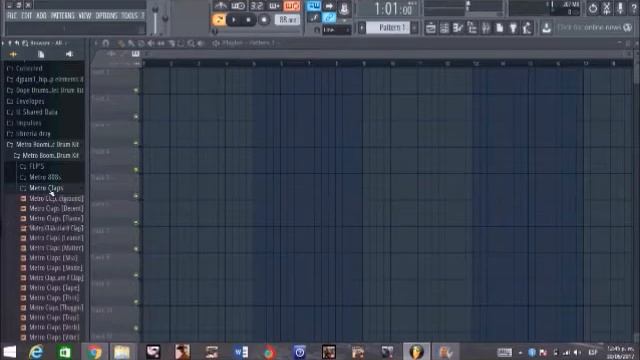
Task: Toggle blue typing keyboard to piano button
Action: [x=314, y=6]
